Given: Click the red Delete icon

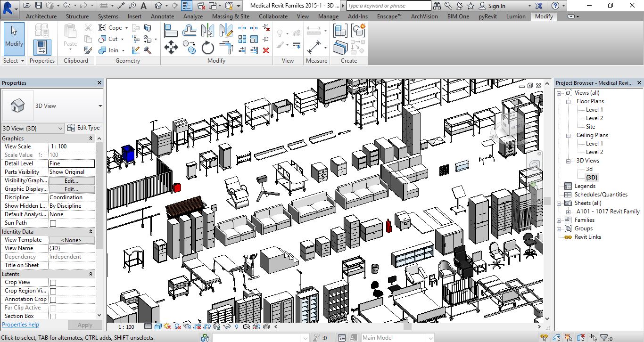Looking at the screenshot, I should tap(266, 50).
